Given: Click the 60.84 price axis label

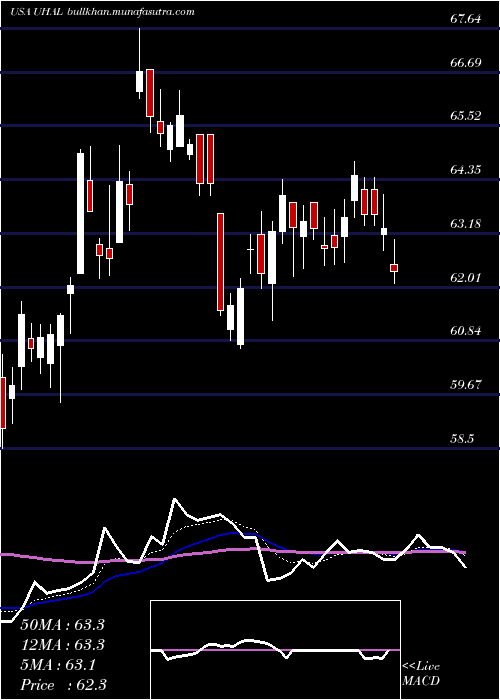Looking at the screenshot, I should tap(467, 331).
